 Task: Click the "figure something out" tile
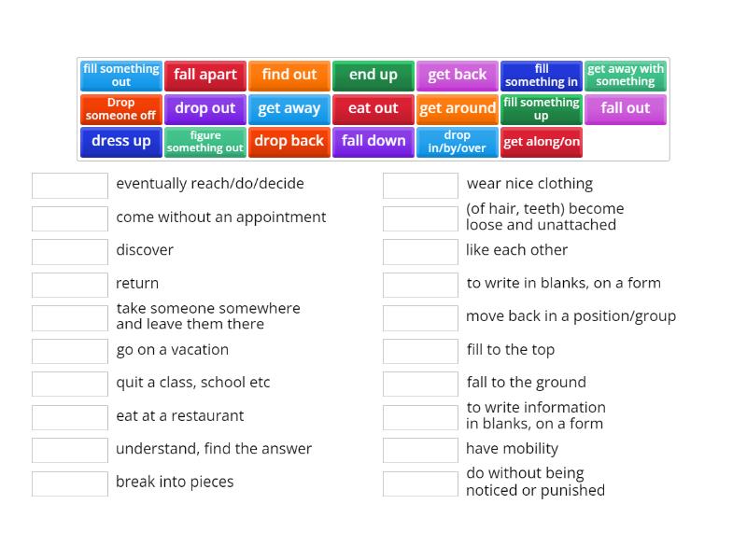(x=204, y=142)
